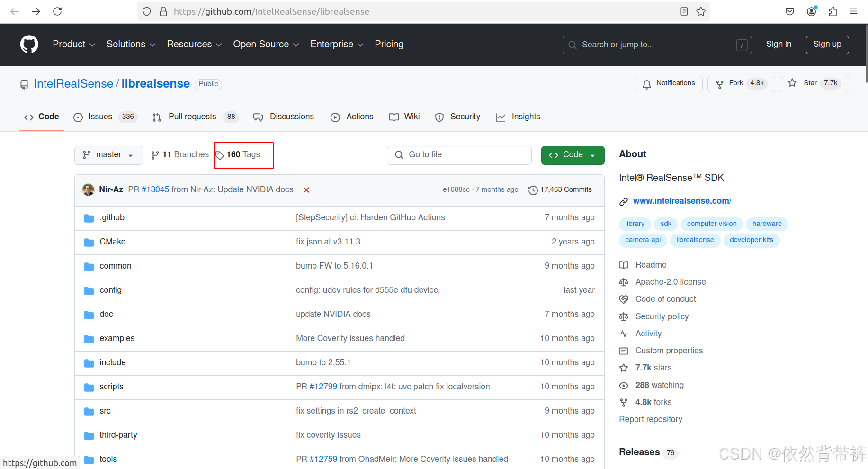Click the failed CI status red X
This screenshot has height=469, width=868.
tap(306, 190)
